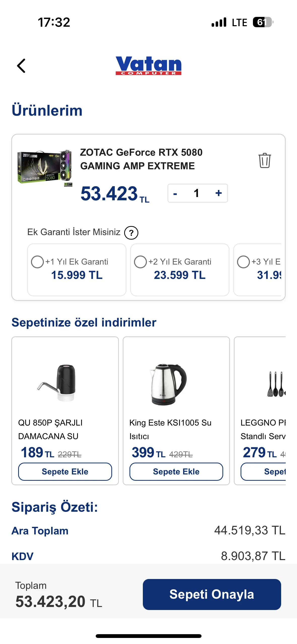
Task: Tap the King Este KSI1005 product name
Action: (x=170, y=429)
